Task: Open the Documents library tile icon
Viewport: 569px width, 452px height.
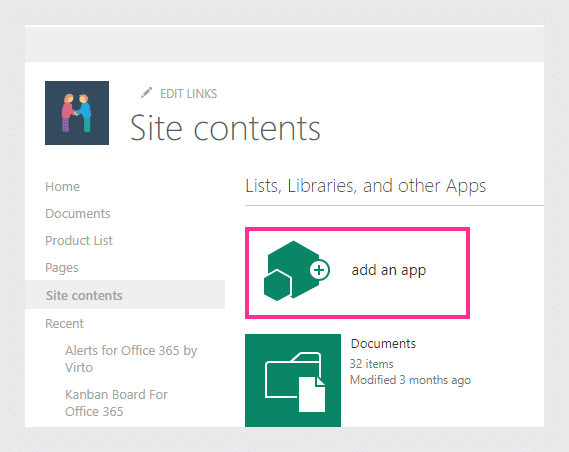Action: click(x=293, y=380)
